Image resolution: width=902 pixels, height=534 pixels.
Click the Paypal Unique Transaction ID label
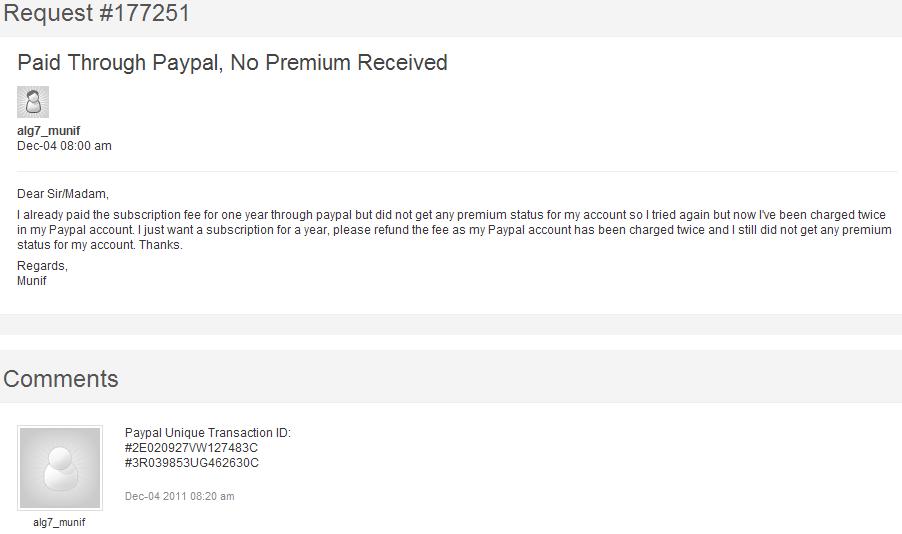(208, 433)
